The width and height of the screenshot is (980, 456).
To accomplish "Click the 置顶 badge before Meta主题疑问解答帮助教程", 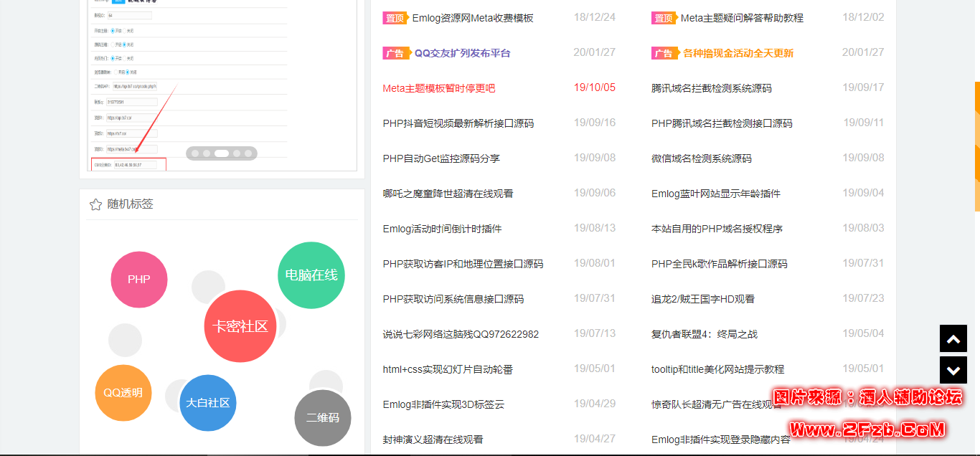I will tap(663, 18).
